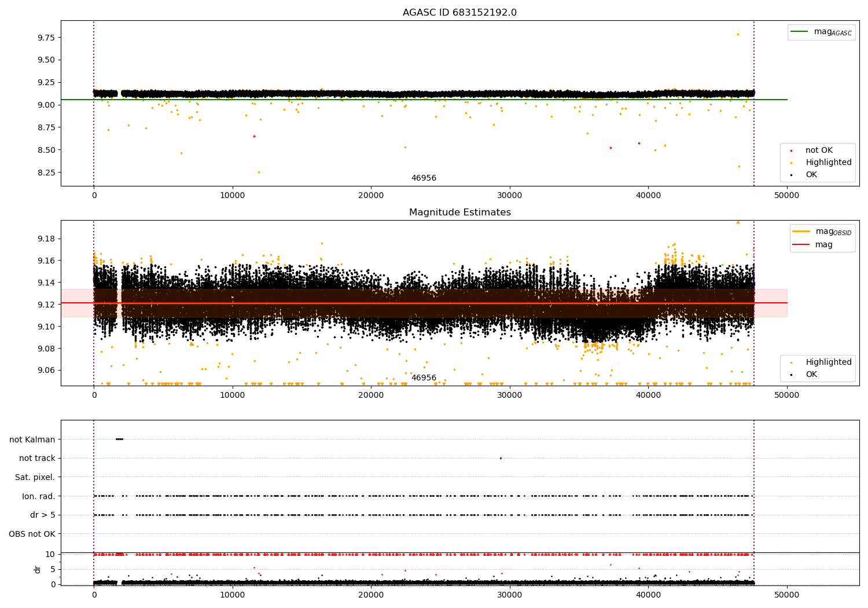Click the red not-OK point near magnitude 8.65
868x608 pixels.
(254, 136)
